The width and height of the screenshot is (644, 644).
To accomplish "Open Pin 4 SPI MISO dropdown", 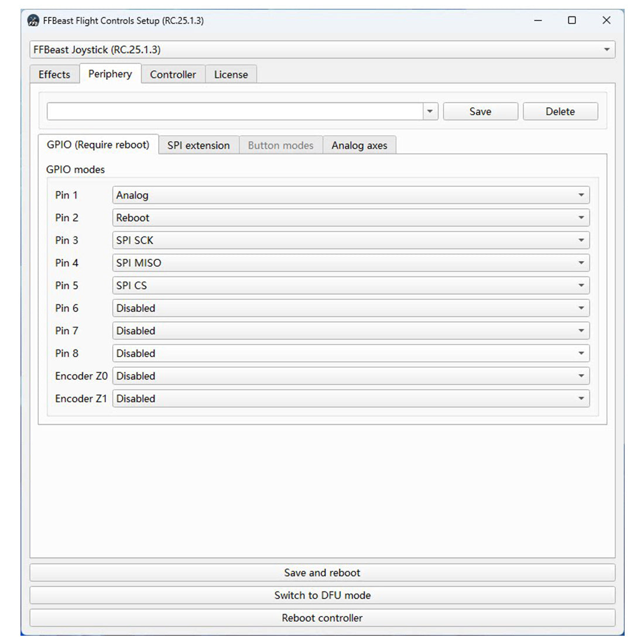I will [350, 263].
